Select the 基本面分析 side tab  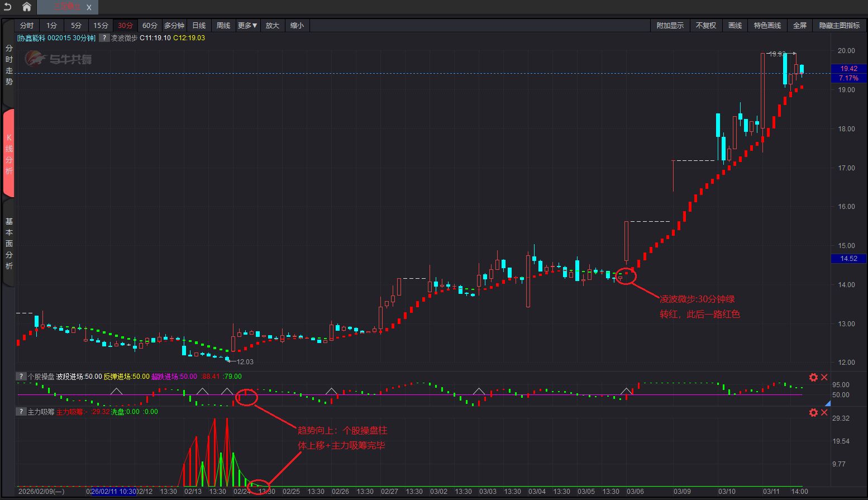(x=9, y=244)
